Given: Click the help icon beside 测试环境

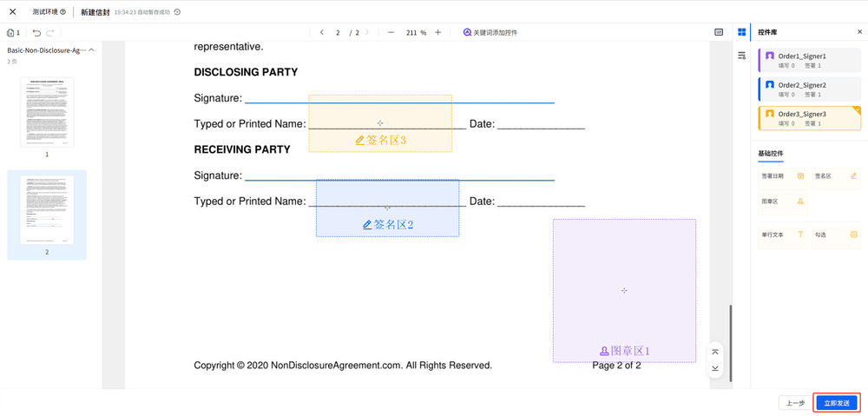Looking at the screenshot, I should pyautogui.click(x=63, y=12).
